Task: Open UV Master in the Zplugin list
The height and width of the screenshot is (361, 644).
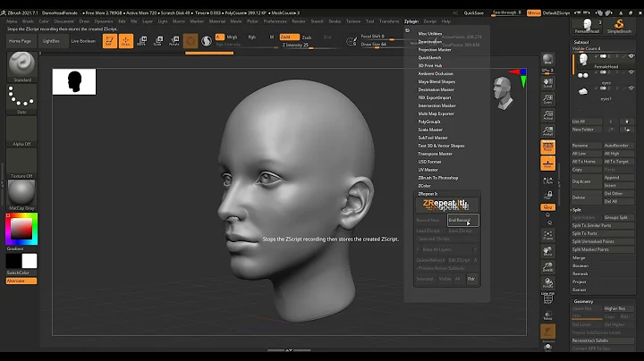Action: tap(428, 170)
